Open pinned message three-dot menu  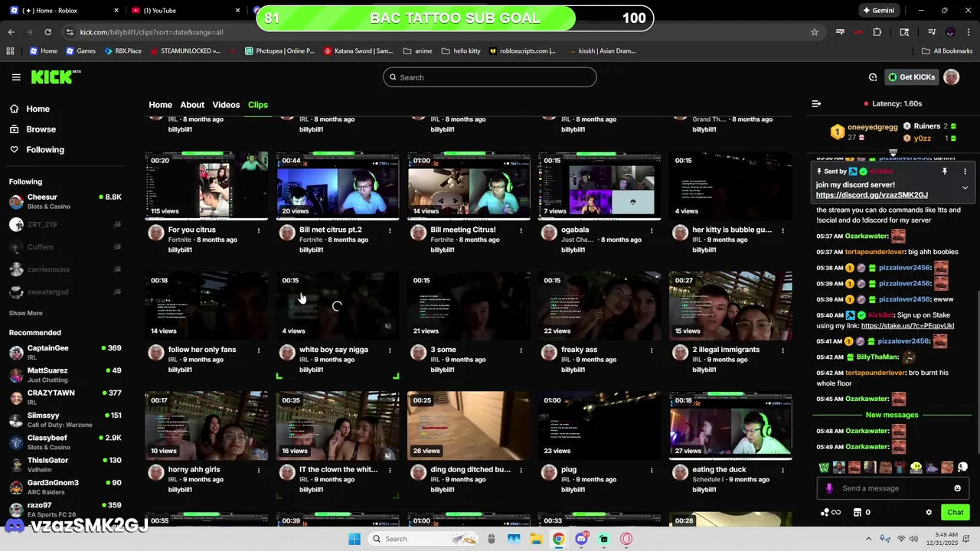pyautogui.click(x=965, y=171)
